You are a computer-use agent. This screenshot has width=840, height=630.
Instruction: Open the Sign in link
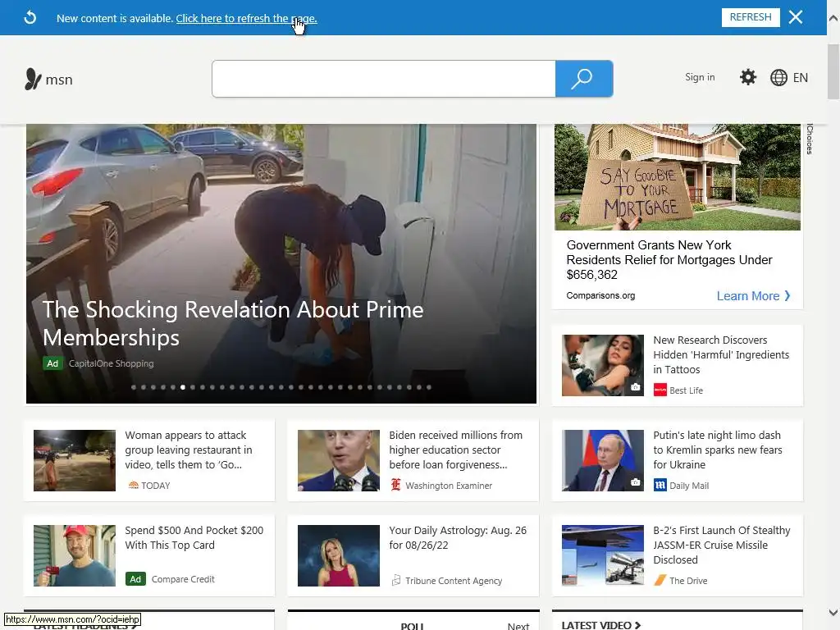(700, 77)
